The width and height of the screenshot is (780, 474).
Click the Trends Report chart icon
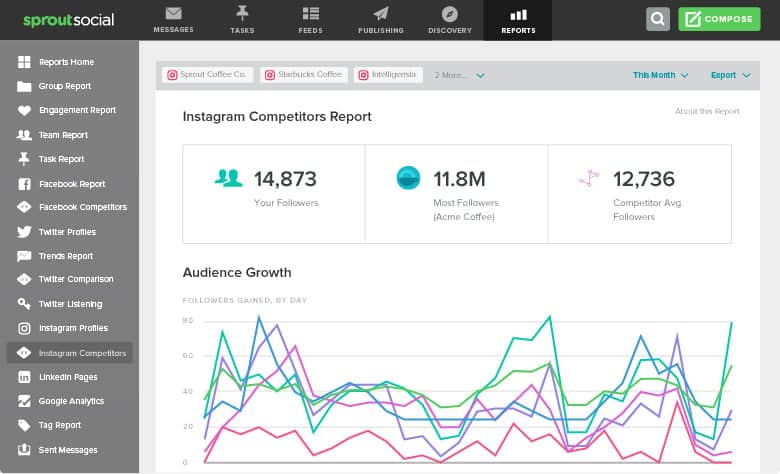tap(24, 256)
